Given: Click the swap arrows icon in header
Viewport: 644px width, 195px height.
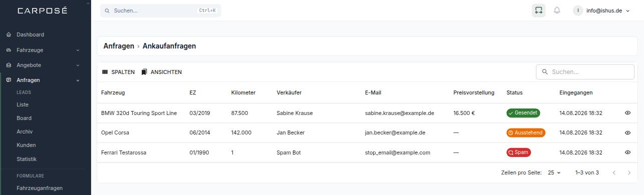Looking at the screenshot, I should pyautogui.click(x=538, y=10).
